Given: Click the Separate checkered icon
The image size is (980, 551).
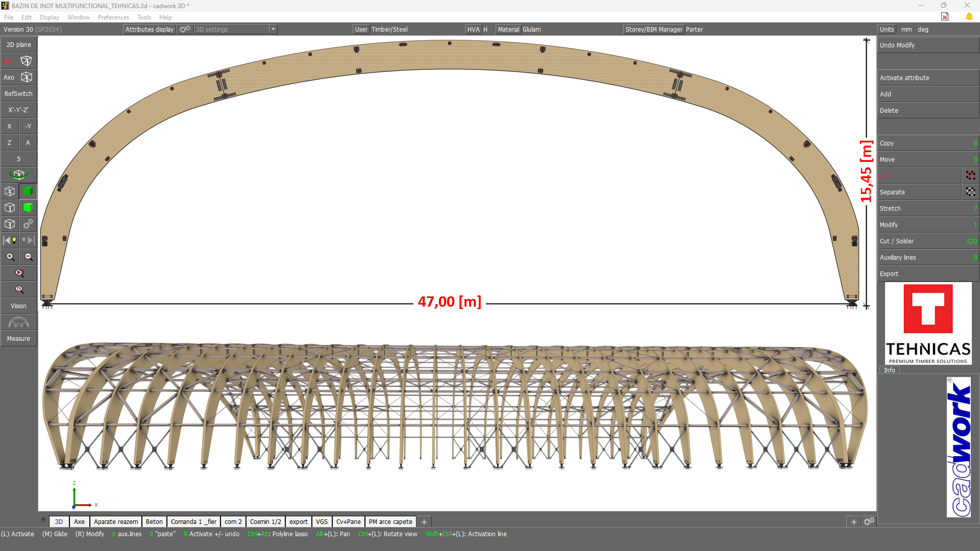Looking at the screenshot, I should (x=970, y=192).
